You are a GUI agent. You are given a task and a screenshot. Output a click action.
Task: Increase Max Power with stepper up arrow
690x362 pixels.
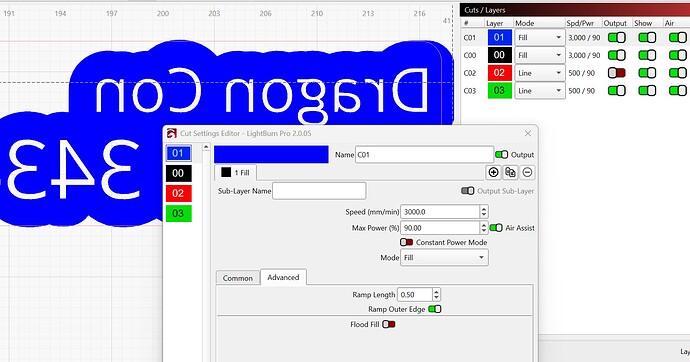point(484,225)
